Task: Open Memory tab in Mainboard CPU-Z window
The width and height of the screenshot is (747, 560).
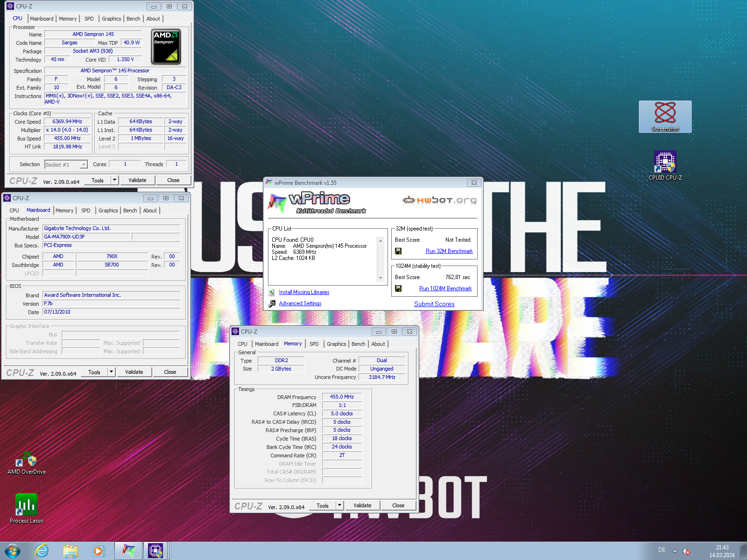Action: click(x=64, y=210)
